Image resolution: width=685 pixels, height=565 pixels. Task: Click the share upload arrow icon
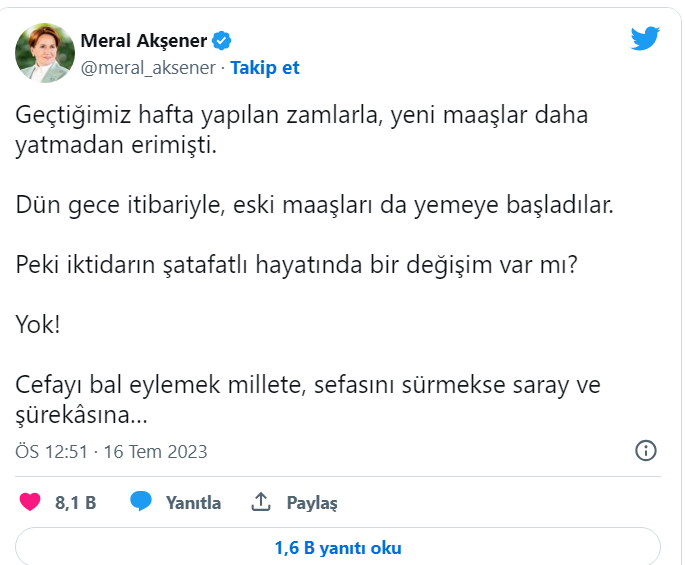pyautogui.click(x=262, y=502)
